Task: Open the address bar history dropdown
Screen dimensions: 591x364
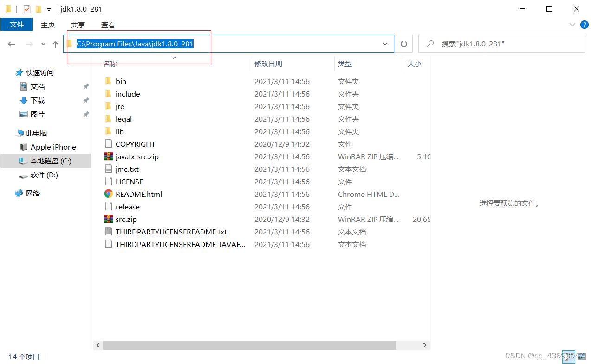Action: [x=385, y=44]
